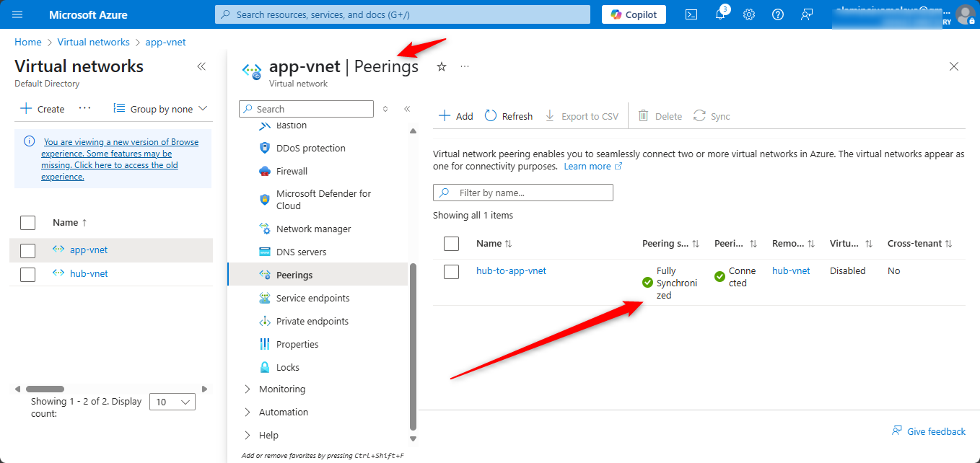Open the Learn more link
980x463 pixels.
[592, 167]
